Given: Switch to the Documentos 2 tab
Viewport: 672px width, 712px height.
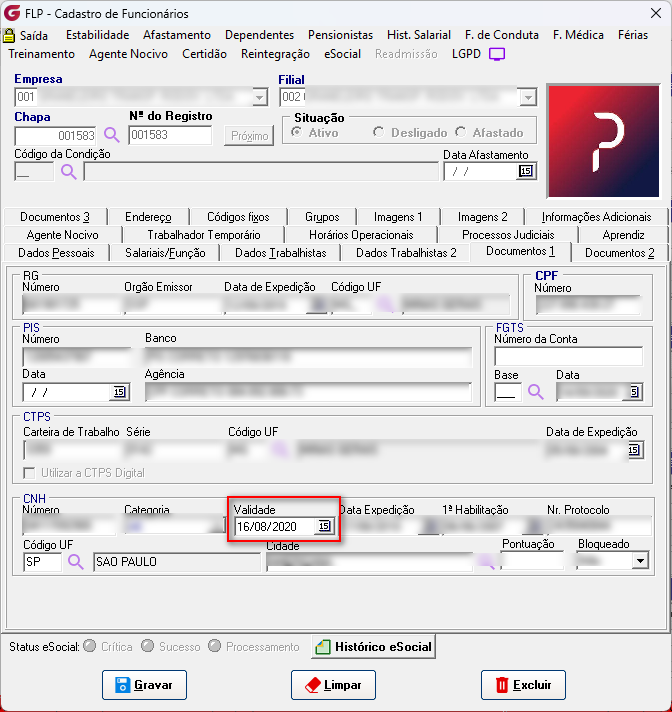Looking at the screenshot, I should click(x=619, y=253).
